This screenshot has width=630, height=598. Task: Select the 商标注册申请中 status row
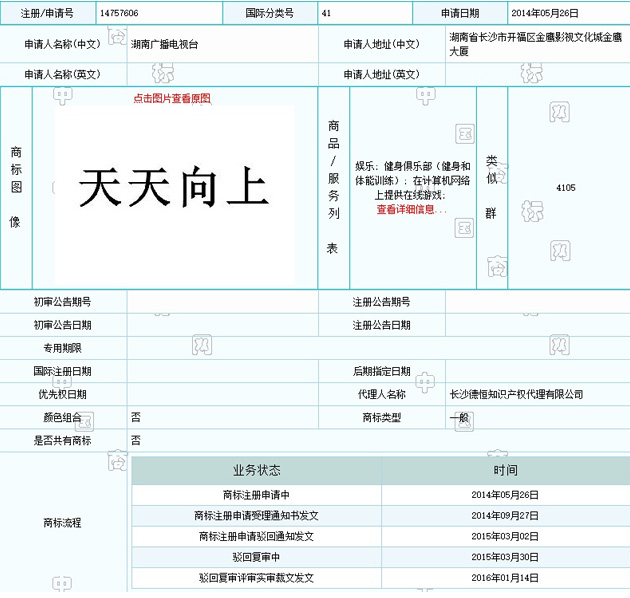[256, 494]
